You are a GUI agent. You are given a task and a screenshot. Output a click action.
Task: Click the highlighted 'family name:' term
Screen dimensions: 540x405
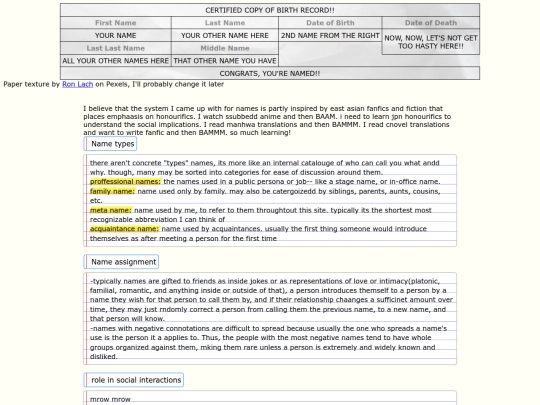click(x=112, y=191)
